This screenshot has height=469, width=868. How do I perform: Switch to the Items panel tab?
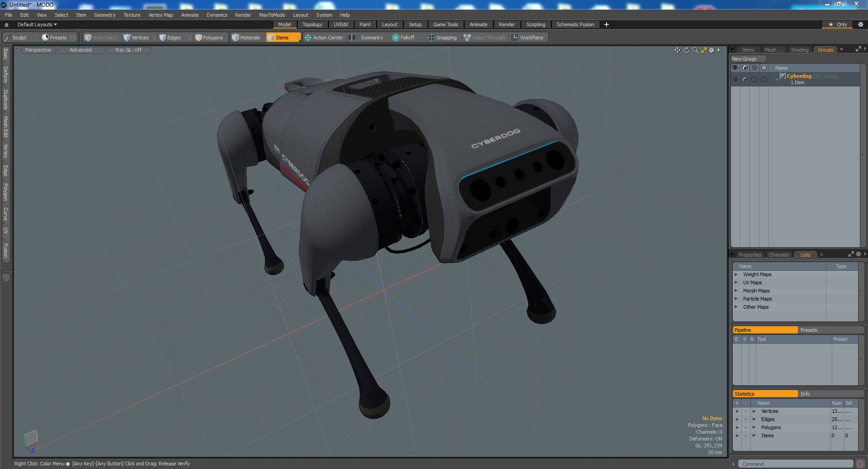(x=748, y=50)
